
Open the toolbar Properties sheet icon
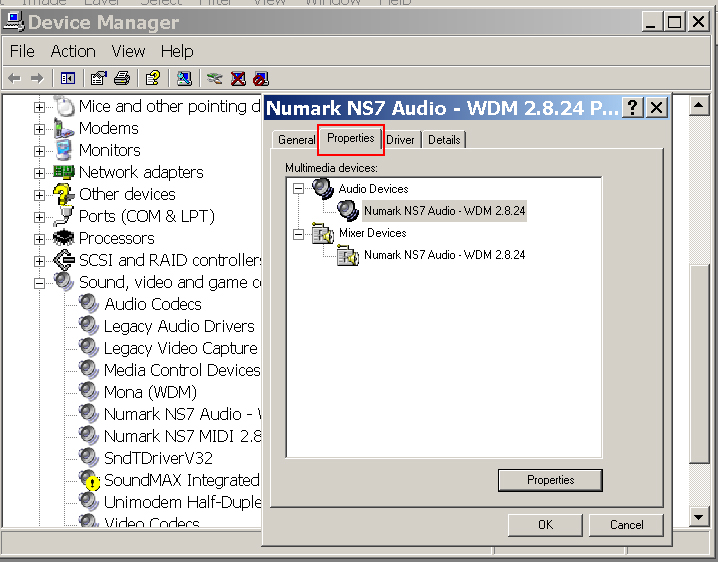tap(98, 79)
